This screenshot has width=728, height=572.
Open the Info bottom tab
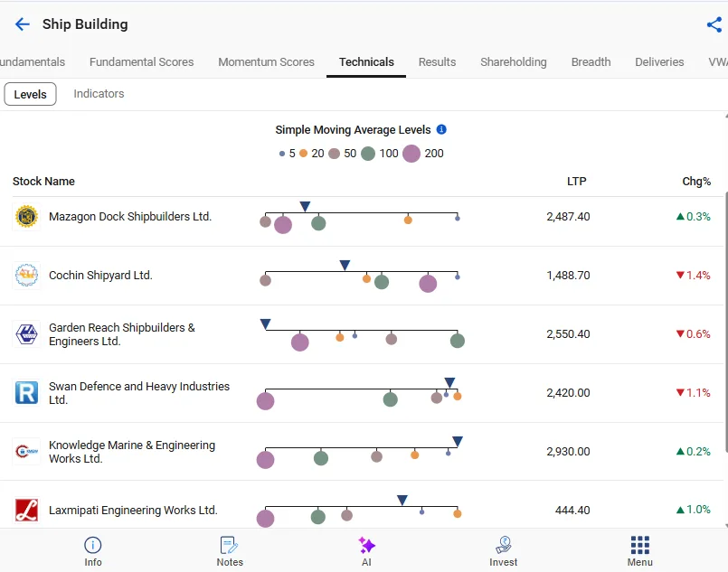[93, 551]
